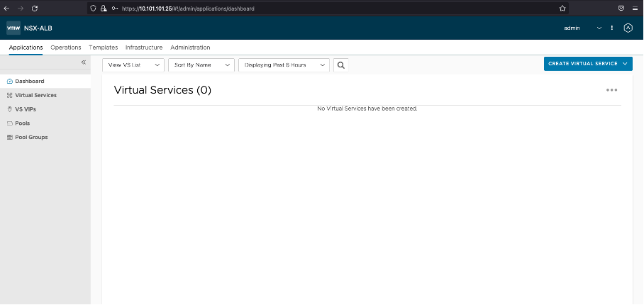The height and width of the screenshot is (305, 644).
Task: Reload the page using browser refresh
Action: pos(35,8)
